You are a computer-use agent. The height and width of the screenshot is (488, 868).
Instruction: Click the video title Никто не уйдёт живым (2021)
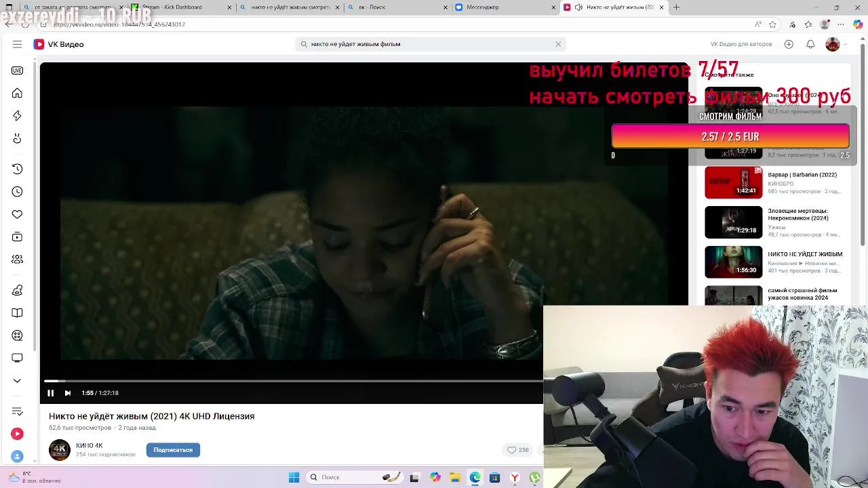click(152, 416)
